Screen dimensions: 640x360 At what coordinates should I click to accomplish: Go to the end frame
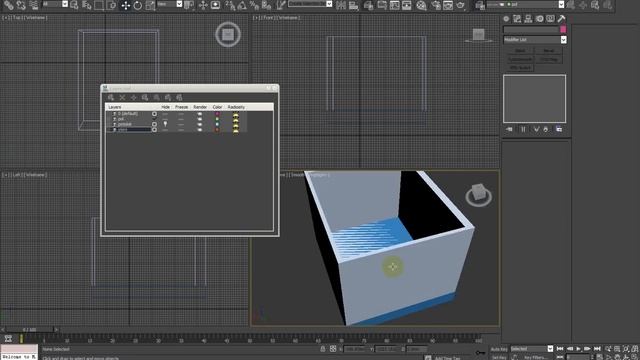597,349
